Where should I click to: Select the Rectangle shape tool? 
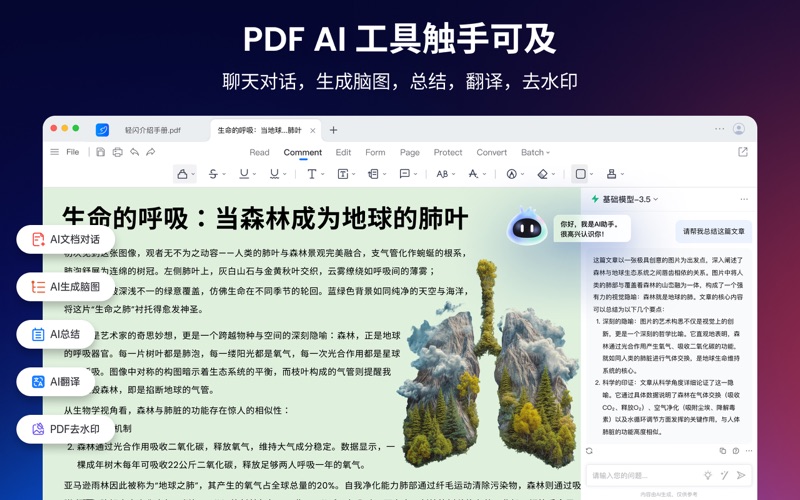coord(580,174)
